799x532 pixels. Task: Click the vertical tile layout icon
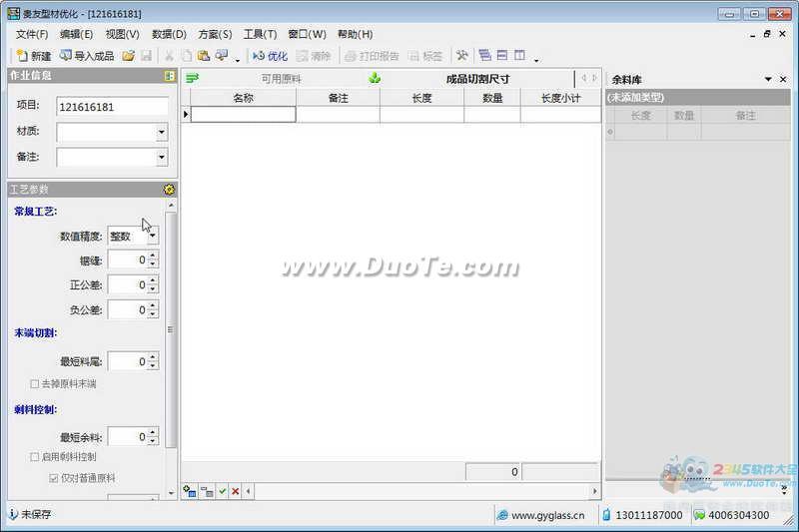pos(519,55)
